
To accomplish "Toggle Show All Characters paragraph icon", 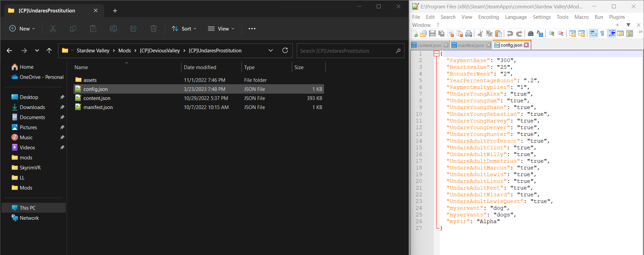I will (x=602, y=34).
